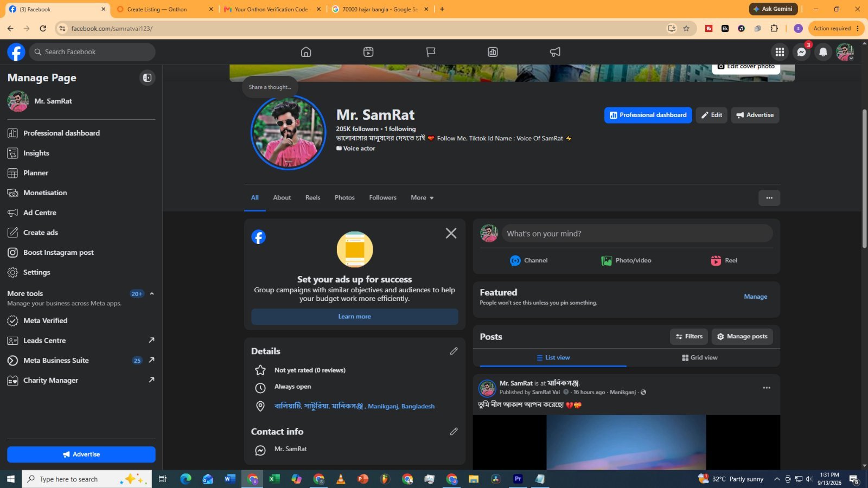
Task: Open Ads megaphone icon in top navigation
Action: (x=555, y=52)
